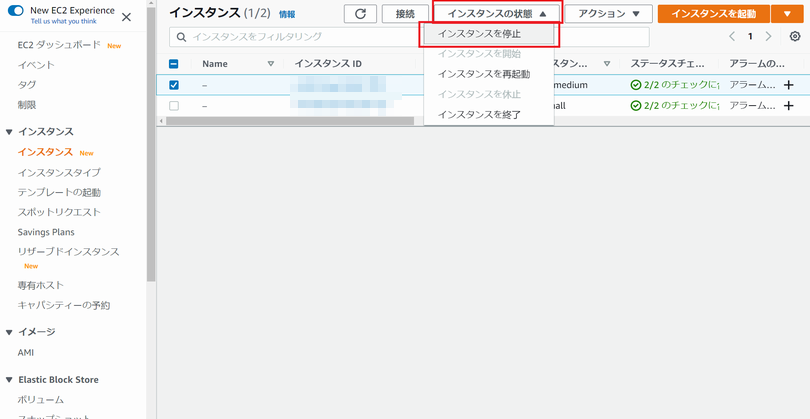Click green status check icon in second row
The image size is (810, 419).
click(x=635, y=105)
